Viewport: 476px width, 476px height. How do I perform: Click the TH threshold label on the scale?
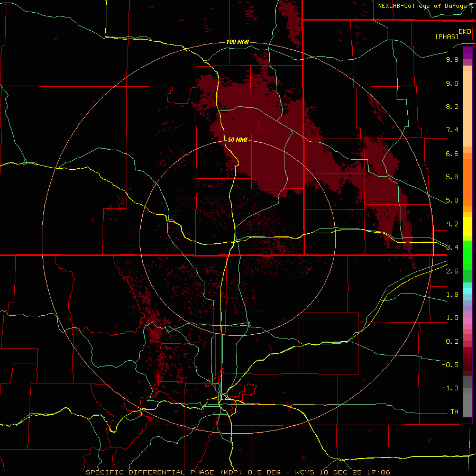click(x=454, y=412)
